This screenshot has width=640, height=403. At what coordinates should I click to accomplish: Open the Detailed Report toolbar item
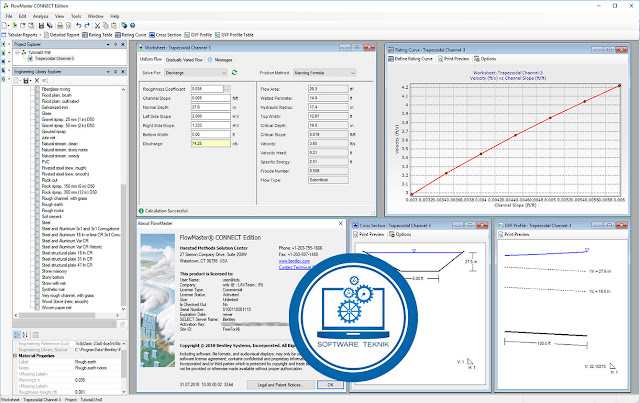pyautogui.click(x=62, y=35)
